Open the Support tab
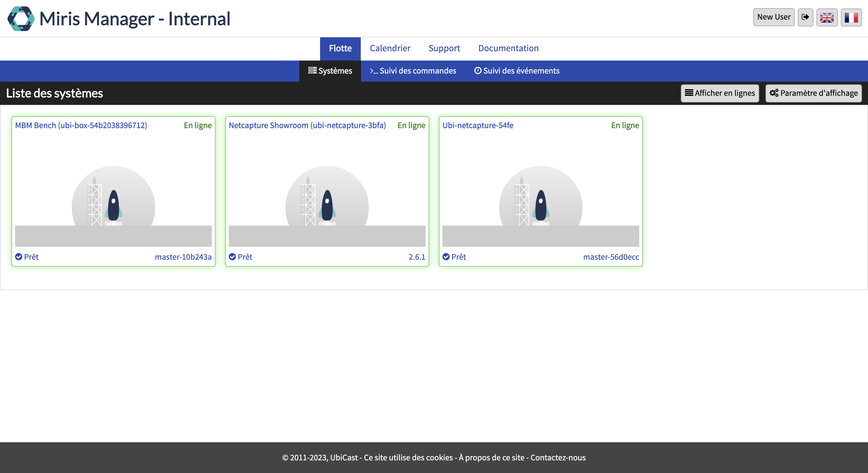The width and height of the screenshot is (868, 473). coord(444,48)
